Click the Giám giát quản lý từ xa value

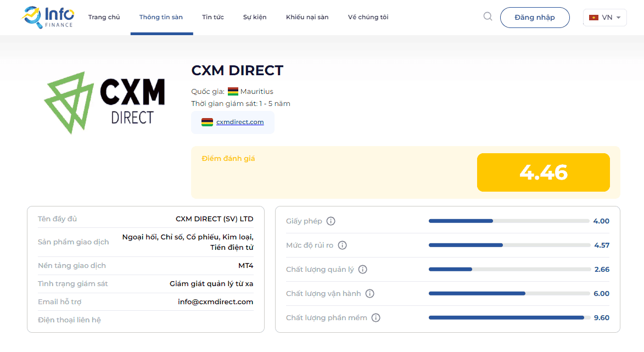211,284
